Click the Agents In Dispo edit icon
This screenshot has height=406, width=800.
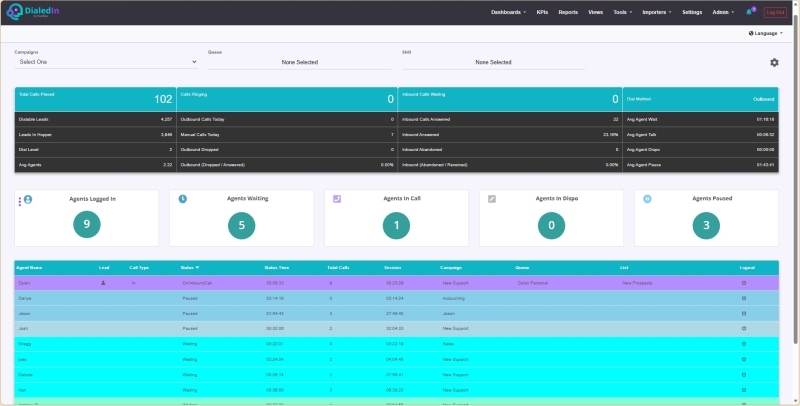click(492, 199)
